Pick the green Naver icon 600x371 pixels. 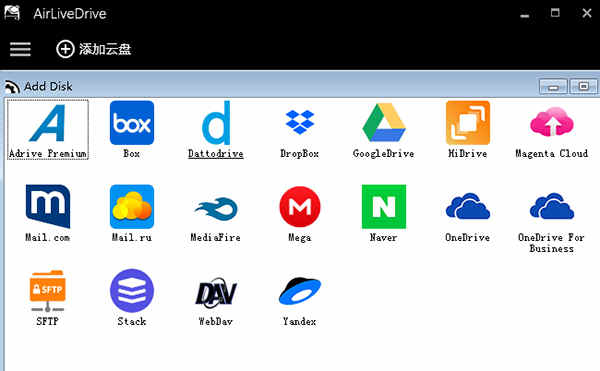click(x=383, y=207)
